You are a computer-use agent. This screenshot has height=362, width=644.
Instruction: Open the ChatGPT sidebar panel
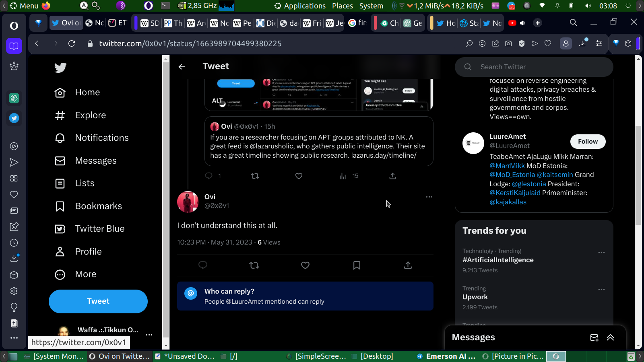coord(14,98)
